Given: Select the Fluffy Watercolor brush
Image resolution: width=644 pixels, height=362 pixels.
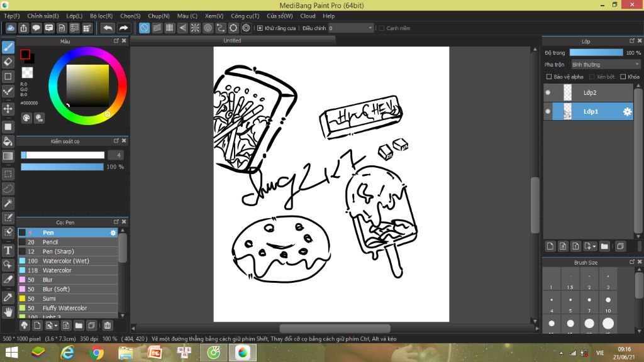Looking at the screenshot, I should (68, 308).
